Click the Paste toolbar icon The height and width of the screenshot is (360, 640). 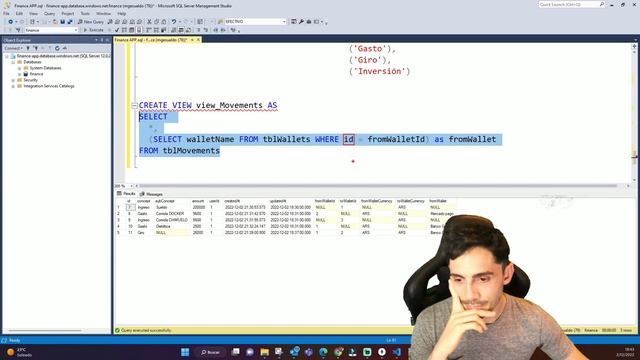point(164,22)
